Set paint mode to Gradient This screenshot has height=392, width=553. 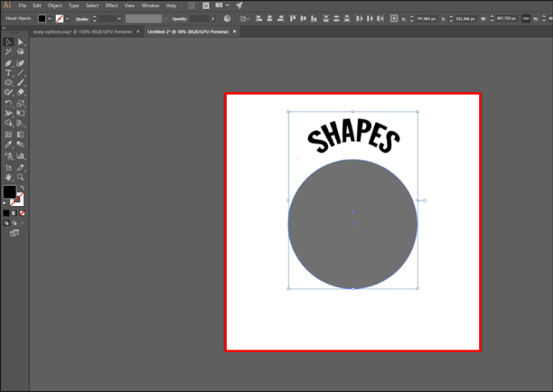click(14, 213)
